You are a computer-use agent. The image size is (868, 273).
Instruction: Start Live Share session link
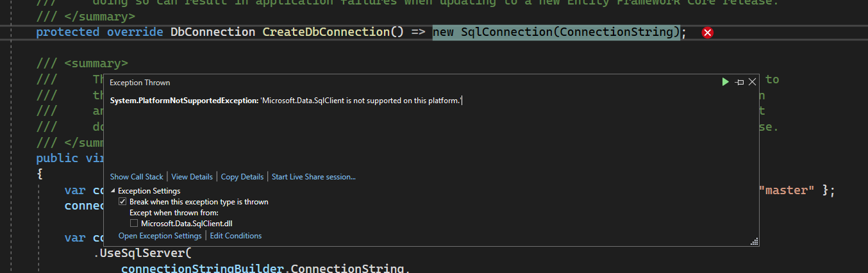(313, 177)
